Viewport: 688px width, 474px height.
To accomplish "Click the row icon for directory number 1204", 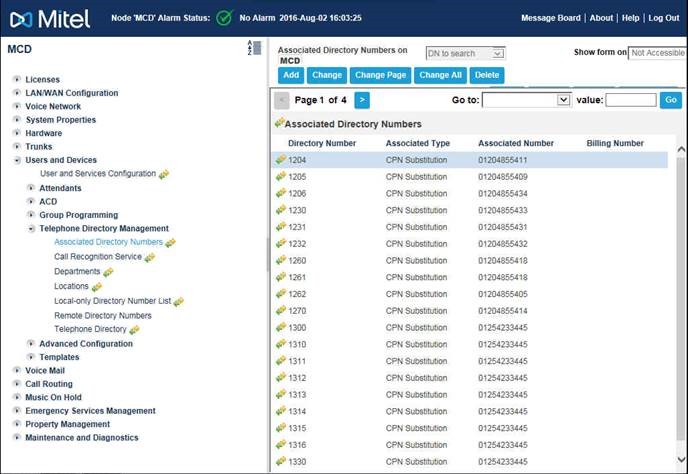I will point(281,160).
